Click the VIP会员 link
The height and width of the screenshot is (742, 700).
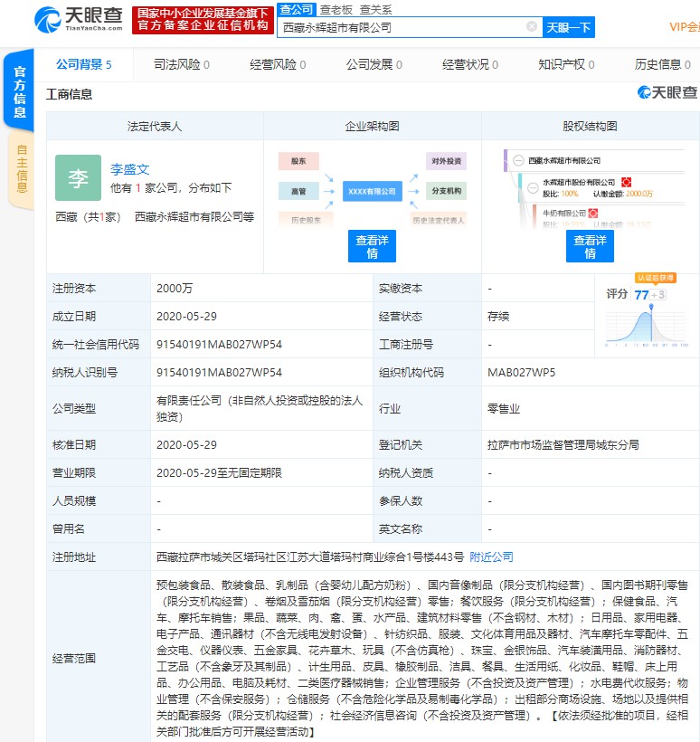pyautogui.click(x=685, y=27)
